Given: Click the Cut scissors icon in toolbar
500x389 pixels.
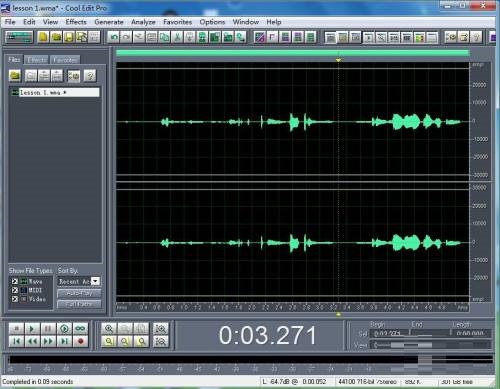Looking at the screenshot, I should [x=177, y=37].
